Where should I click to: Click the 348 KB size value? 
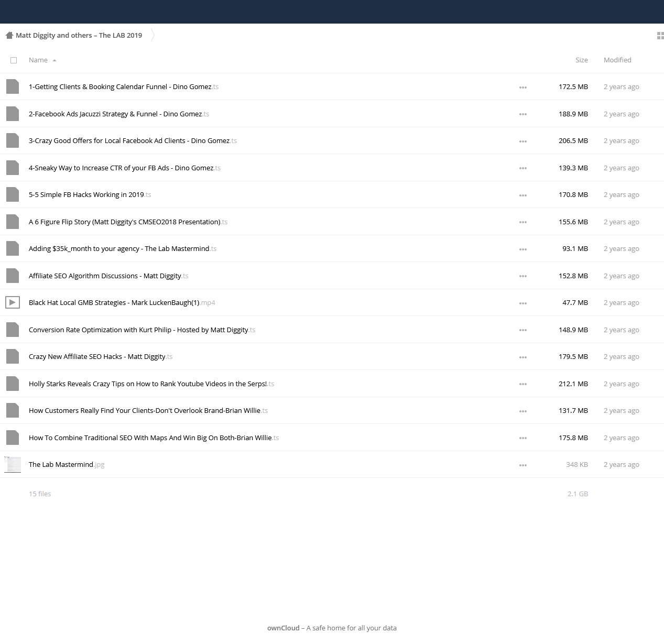point(577,465)
